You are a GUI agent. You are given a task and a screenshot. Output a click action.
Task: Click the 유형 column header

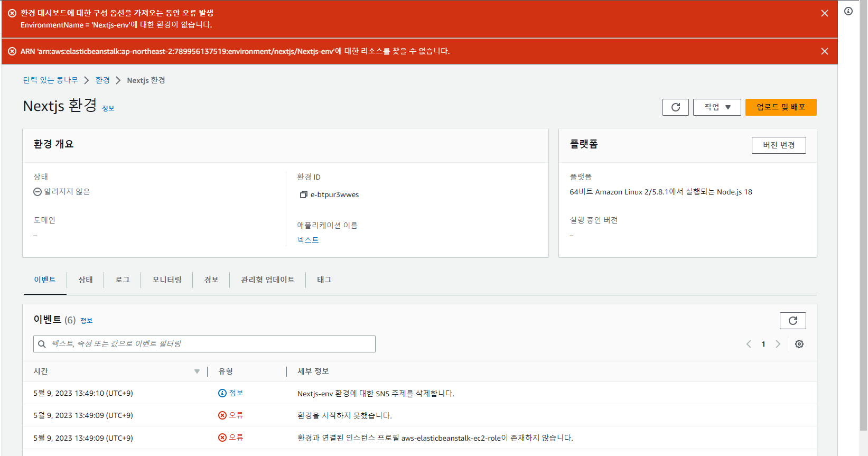click(x=226, y=371)
